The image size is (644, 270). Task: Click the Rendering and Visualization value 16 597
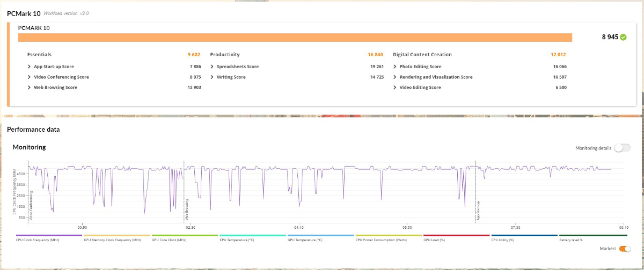[559, 77]
